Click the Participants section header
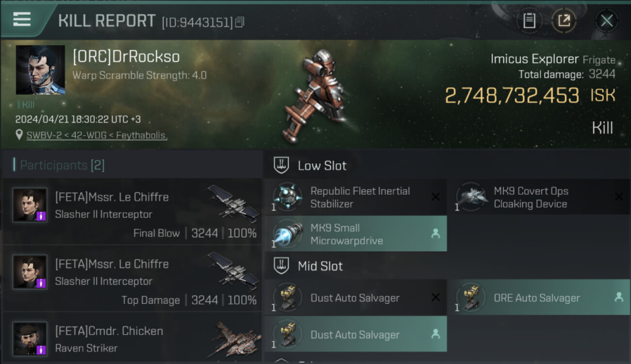 [59, 165]
